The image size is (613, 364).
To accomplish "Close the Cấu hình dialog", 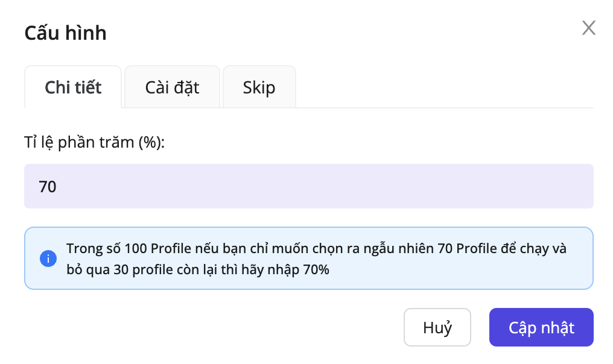I will click(x=588, y=28).
